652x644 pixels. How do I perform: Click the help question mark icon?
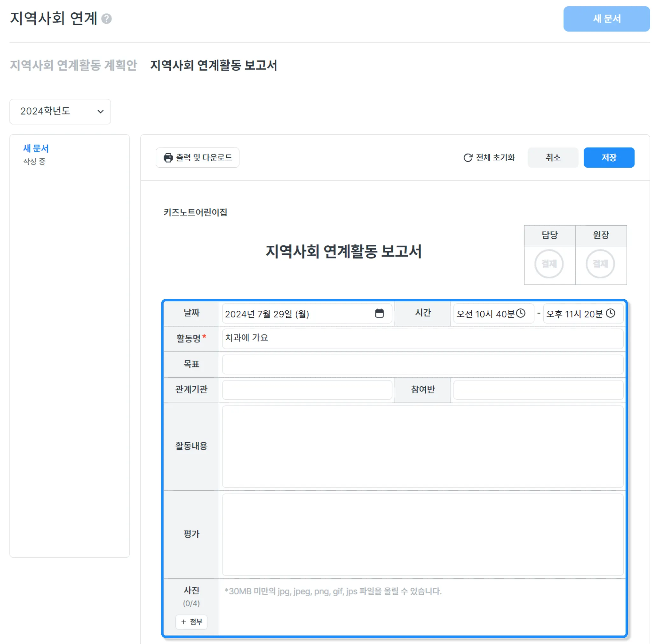point(106,18)
